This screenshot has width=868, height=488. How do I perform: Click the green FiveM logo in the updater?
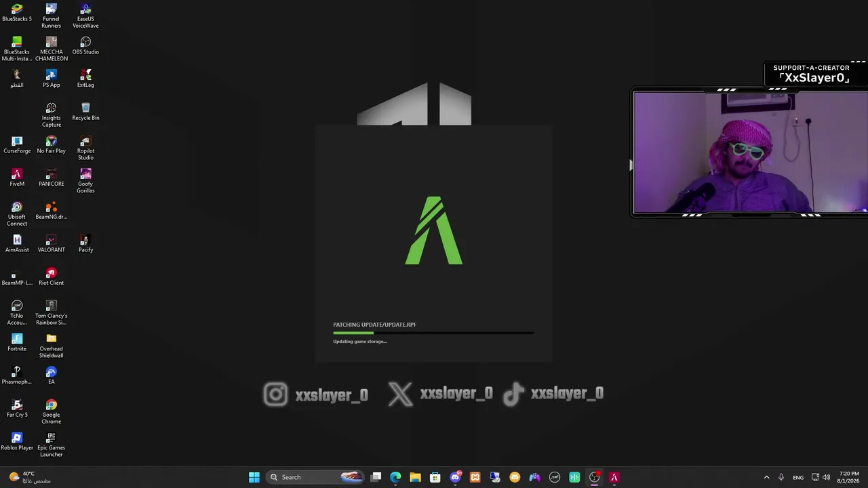click(434, 230)
